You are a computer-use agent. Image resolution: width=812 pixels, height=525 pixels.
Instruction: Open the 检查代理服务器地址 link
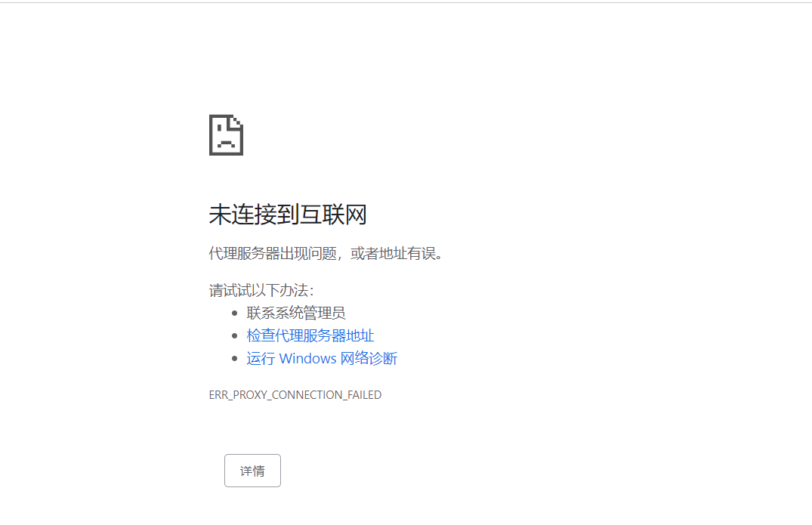[310, 335]
